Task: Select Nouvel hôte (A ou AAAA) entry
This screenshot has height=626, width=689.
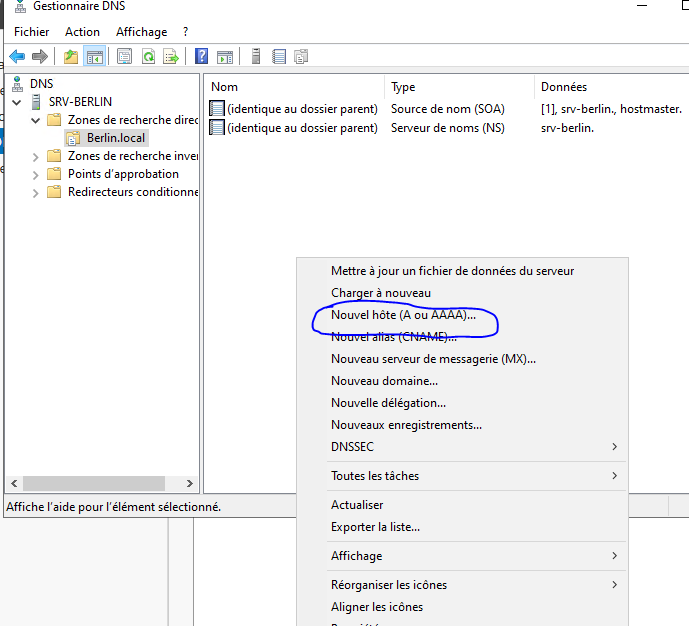Action: (x=403, y=315)
